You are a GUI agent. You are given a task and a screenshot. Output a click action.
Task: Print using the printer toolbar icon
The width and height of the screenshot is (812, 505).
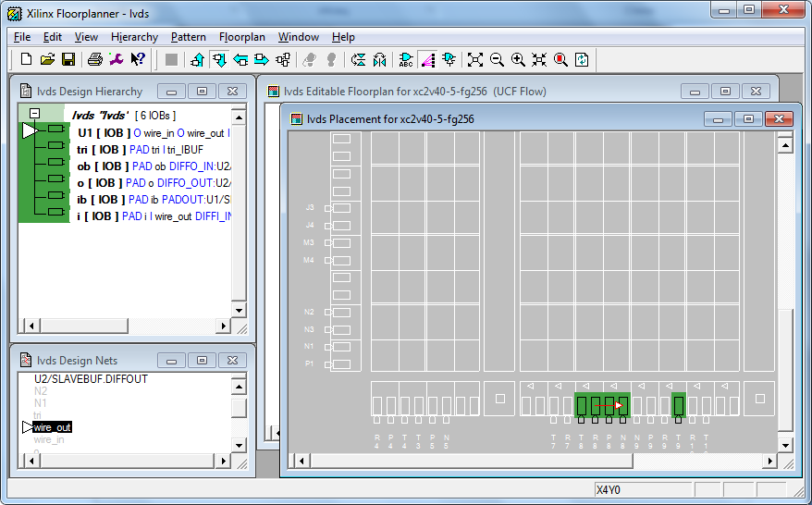[94, 59]
